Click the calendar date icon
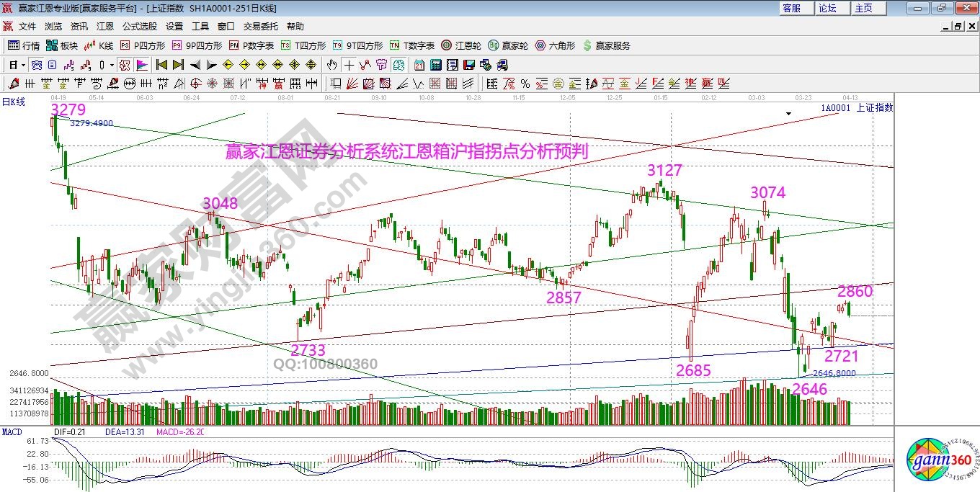This screenshot has width=980, height=492. click(419, 65)
